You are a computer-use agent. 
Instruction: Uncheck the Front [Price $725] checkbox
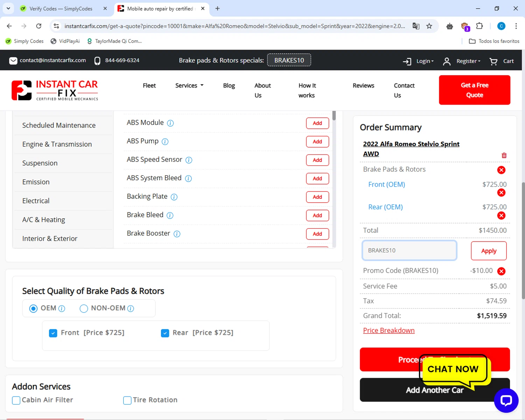click(x=53, y=333)
